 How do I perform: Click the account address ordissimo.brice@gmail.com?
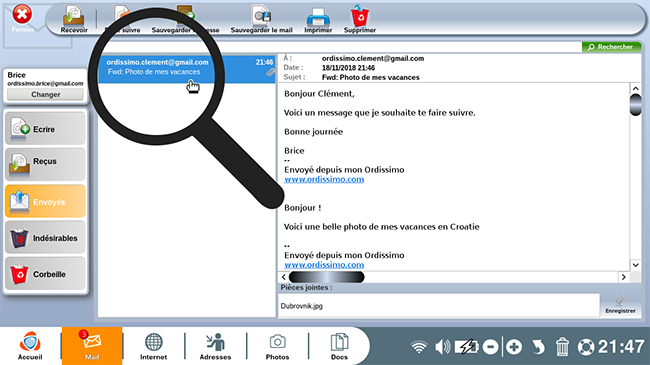[x=45, y=83]
